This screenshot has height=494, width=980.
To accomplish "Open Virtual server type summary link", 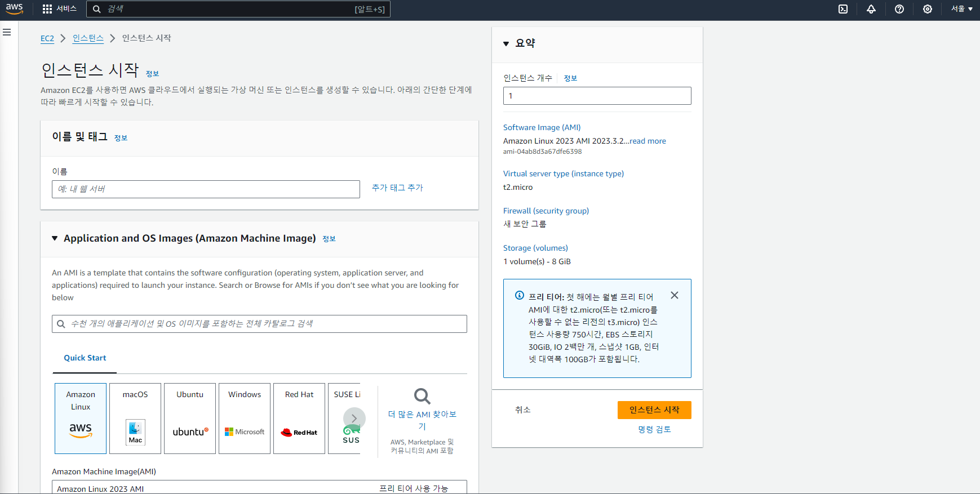I will tap(564, 174).
